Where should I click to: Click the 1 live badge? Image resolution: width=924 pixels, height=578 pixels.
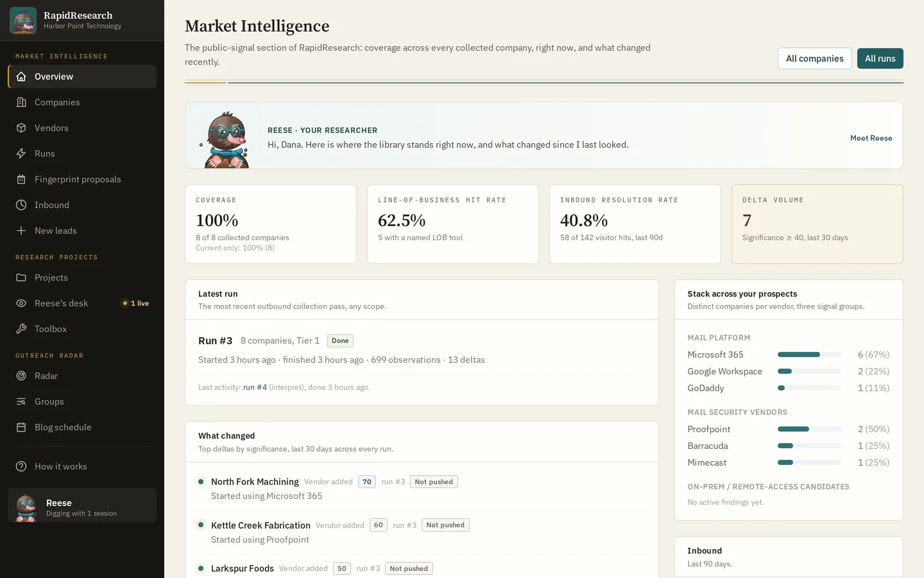[x=135, y=303]
